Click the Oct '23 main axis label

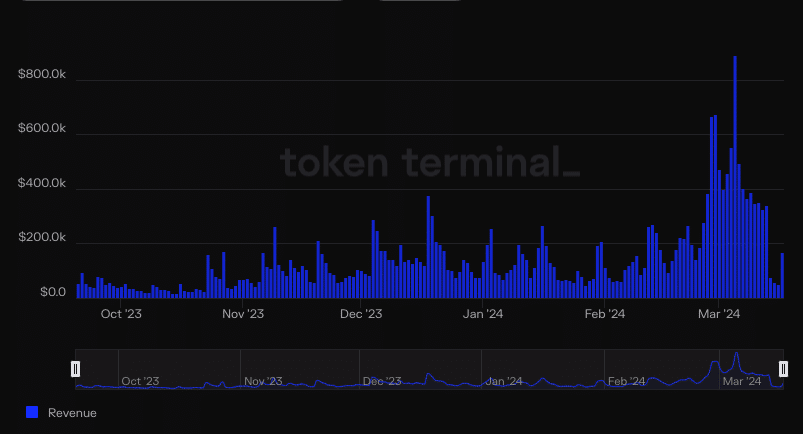pyautogui.click(x=121, y=314)
